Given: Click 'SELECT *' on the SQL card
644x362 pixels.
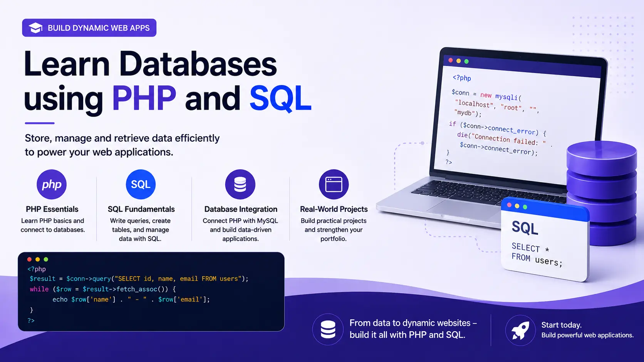Looking at the screenshot, I should click(530, 248).
